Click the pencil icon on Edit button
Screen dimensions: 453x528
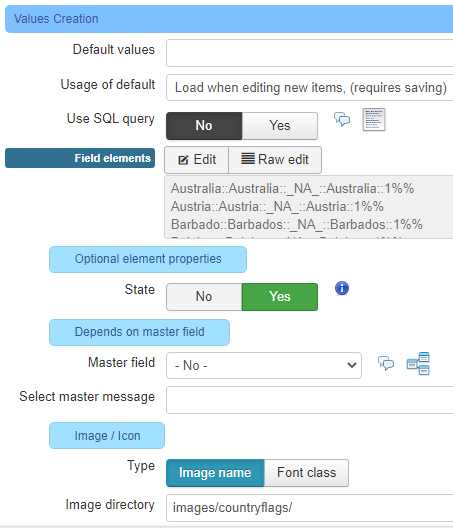[x=183, y=160]
